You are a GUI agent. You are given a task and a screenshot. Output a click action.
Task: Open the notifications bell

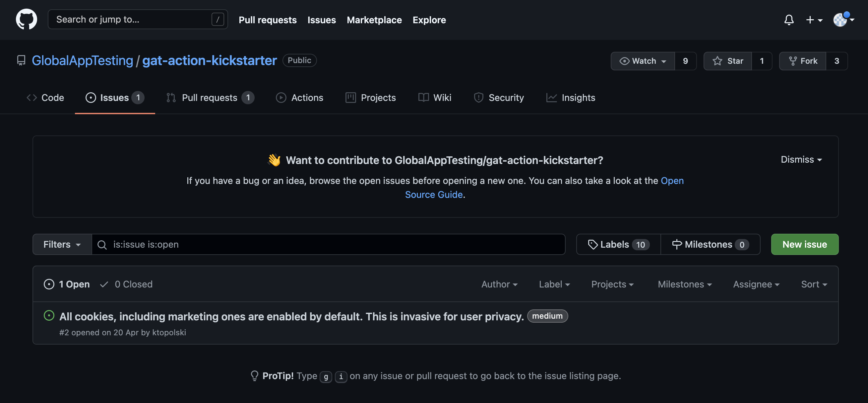click(x=788, y=20)
